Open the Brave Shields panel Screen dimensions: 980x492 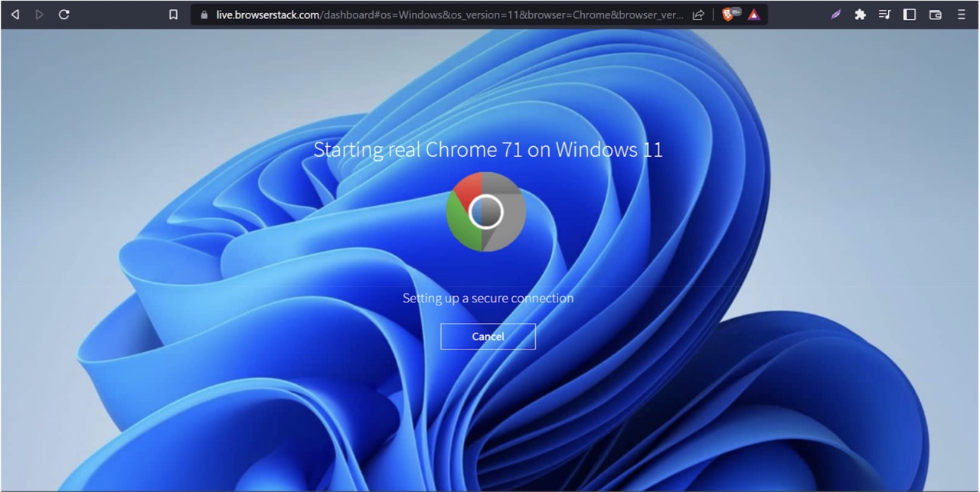coord(726,14)
